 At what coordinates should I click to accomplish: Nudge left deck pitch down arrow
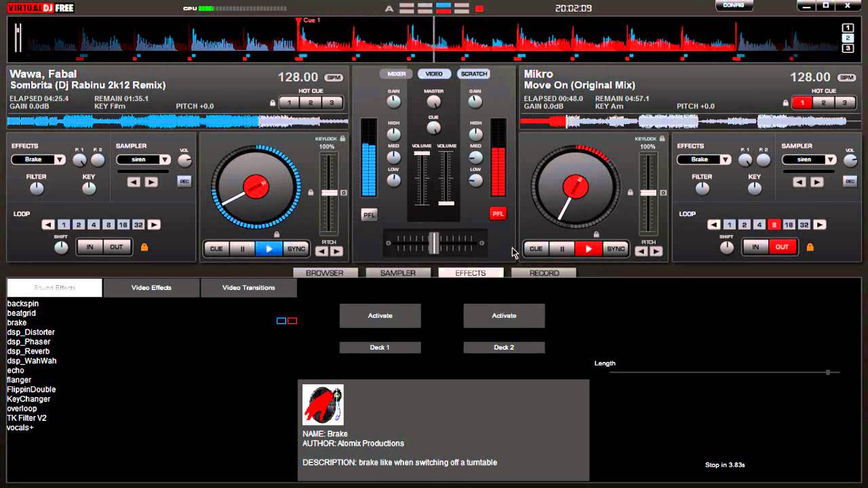click(x=321, y=251)
